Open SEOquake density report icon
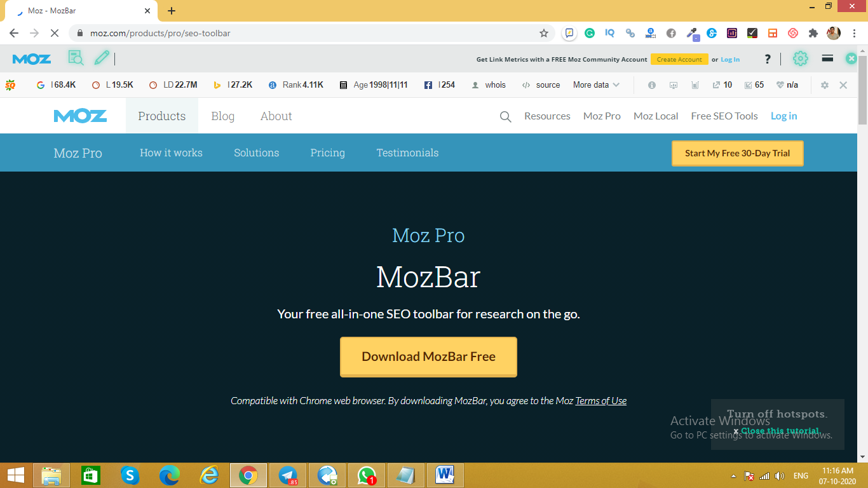This screenshot has height=488, width=868. [x=695, y=85]
